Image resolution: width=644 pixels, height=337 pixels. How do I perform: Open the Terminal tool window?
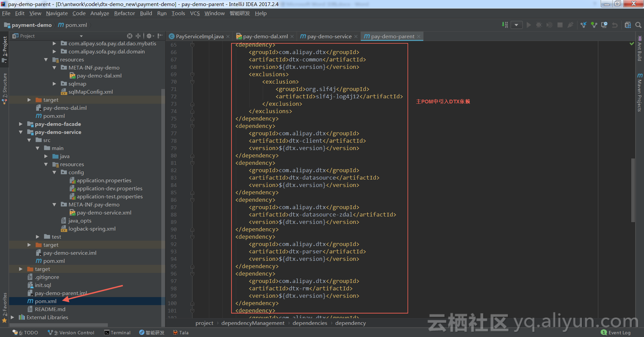click(x=117, y=333)
